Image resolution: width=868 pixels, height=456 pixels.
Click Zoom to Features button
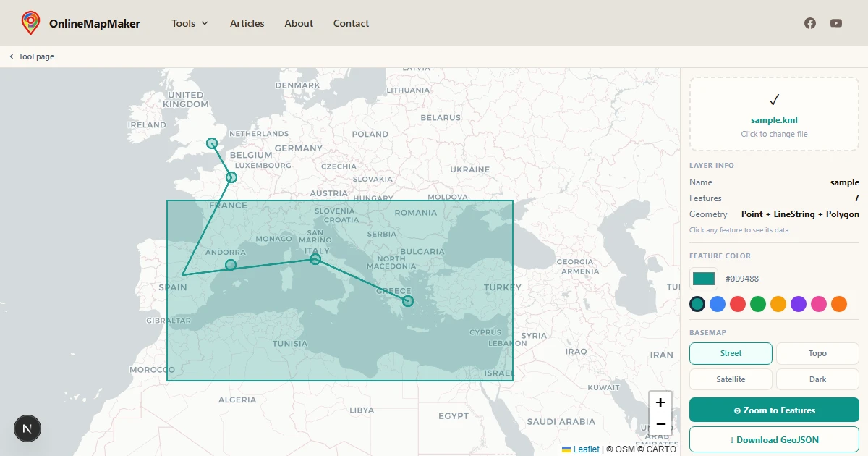(x=774, y=410)
